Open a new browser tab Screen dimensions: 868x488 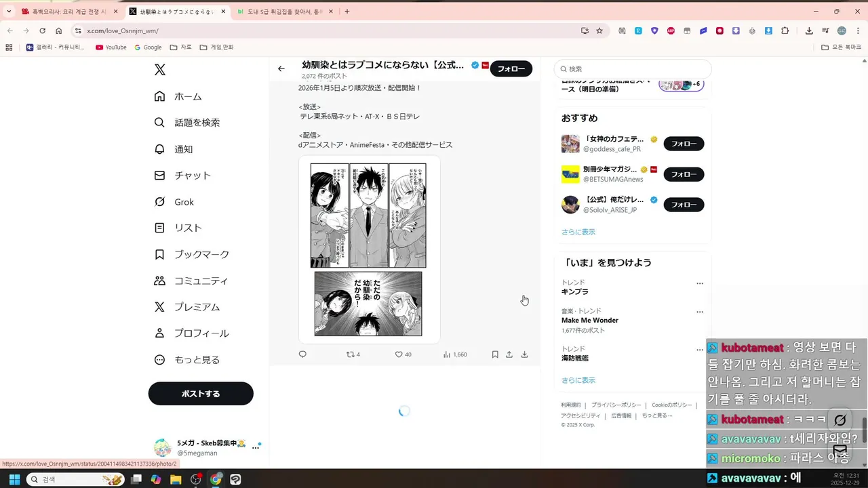347,12
